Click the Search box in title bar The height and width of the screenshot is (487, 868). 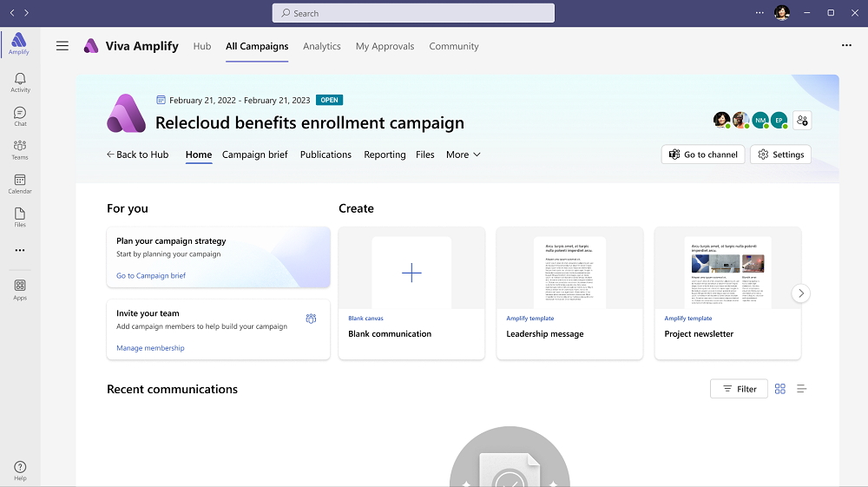pyautogui.click(x=413, y=13)
